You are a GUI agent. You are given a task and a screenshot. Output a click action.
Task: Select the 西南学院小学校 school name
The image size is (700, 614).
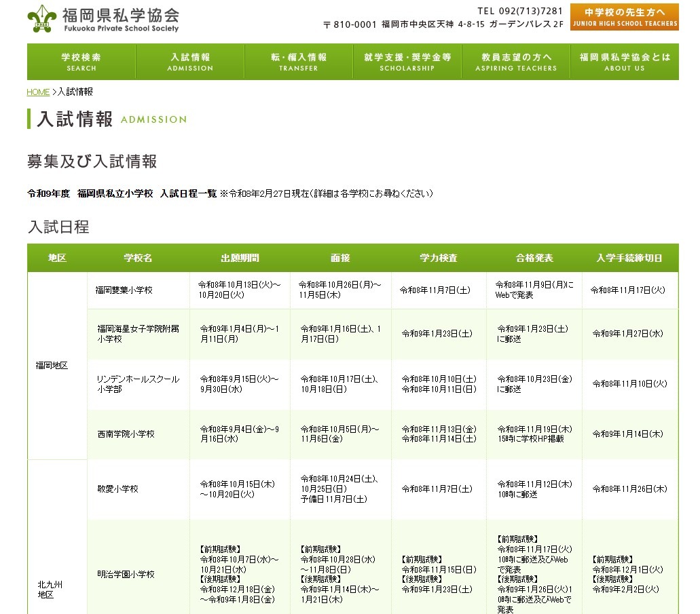click(126, 434)
